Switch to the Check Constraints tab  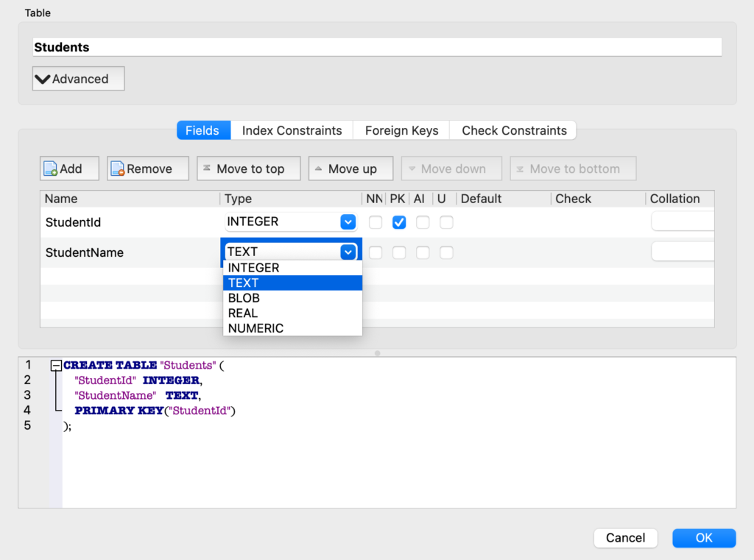click(513, 130)
